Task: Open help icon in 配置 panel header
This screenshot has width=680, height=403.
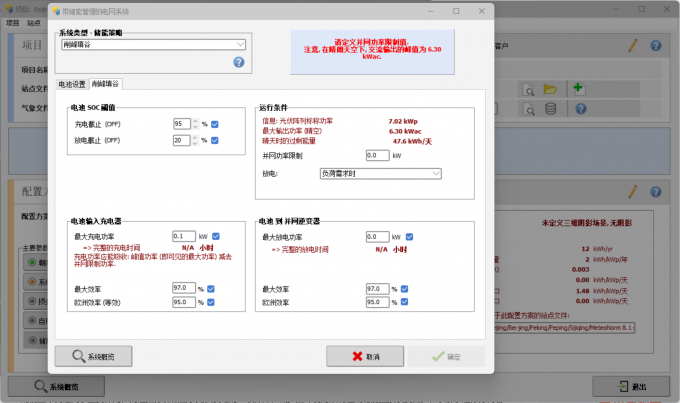Action: [x=656, y=192]
